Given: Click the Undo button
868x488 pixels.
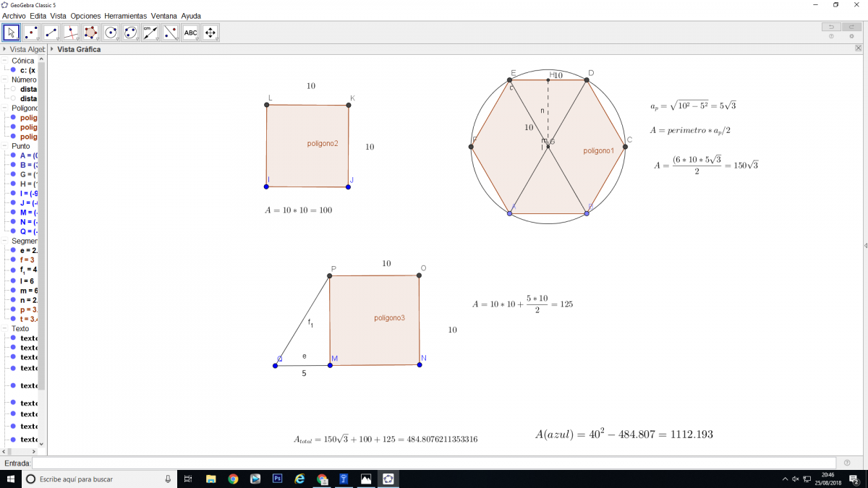Looking at the screenshot, I should pos(831,27).
